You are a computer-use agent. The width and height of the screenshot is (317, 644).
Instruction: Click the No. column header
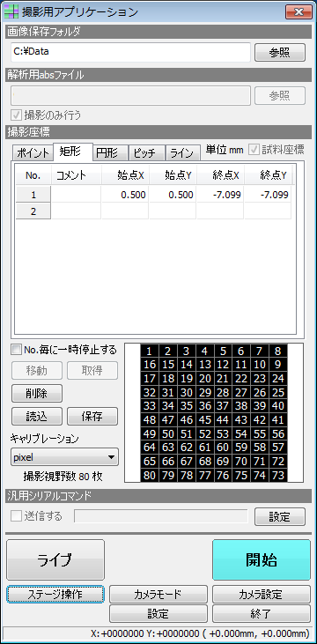coord(33,176)
